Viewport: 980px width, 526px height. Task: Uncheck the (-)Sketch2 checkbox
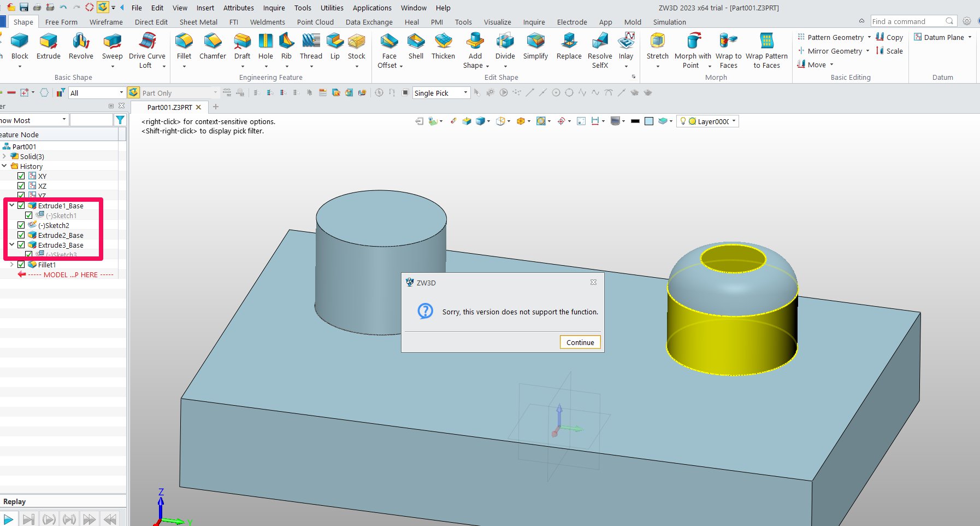21,225
